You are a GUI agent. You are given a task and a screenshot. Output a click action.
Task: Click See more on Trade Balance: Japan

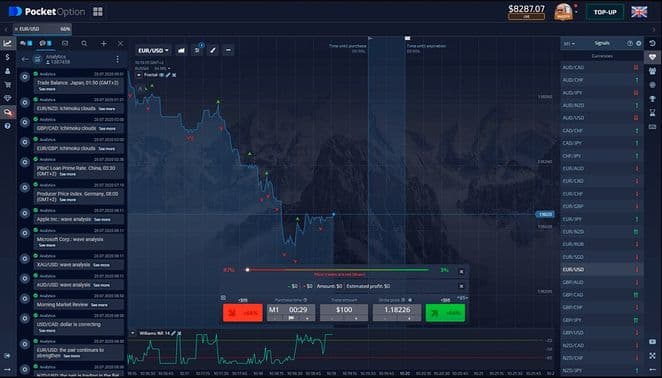click(47, 90)
